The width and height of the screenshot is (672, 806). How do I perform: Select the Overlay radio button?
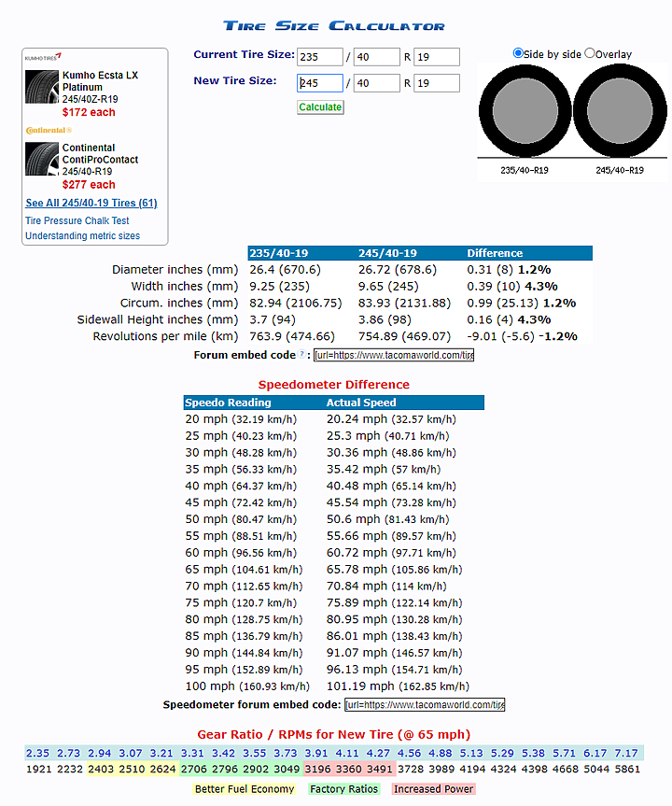coord(590,53)
